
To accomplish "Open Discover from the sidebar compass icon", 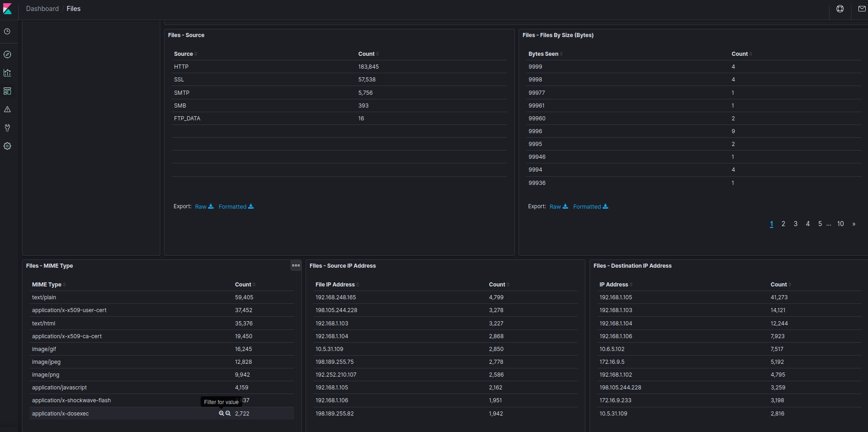I will [7, 54].
